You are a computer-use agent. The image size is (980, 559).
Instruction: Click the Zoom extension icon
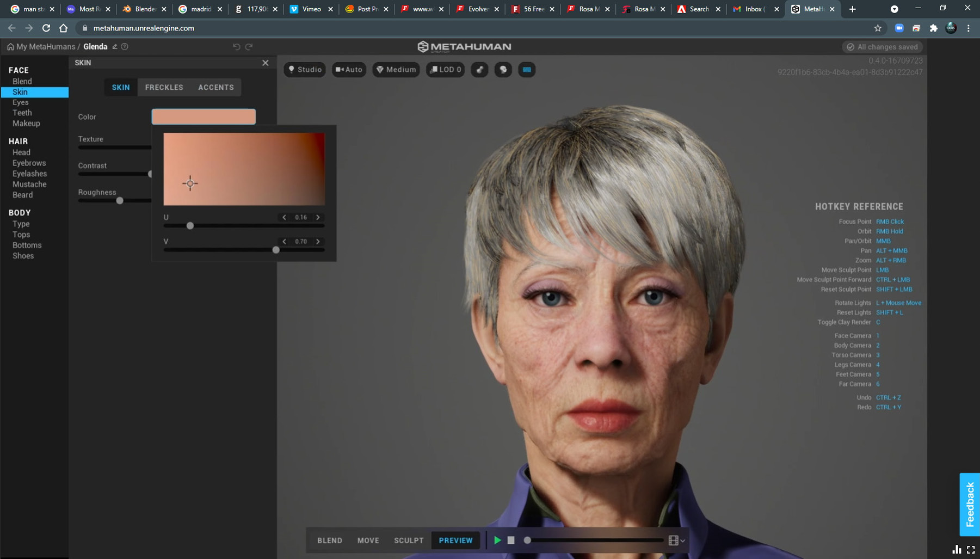click(x=899, y=28)
